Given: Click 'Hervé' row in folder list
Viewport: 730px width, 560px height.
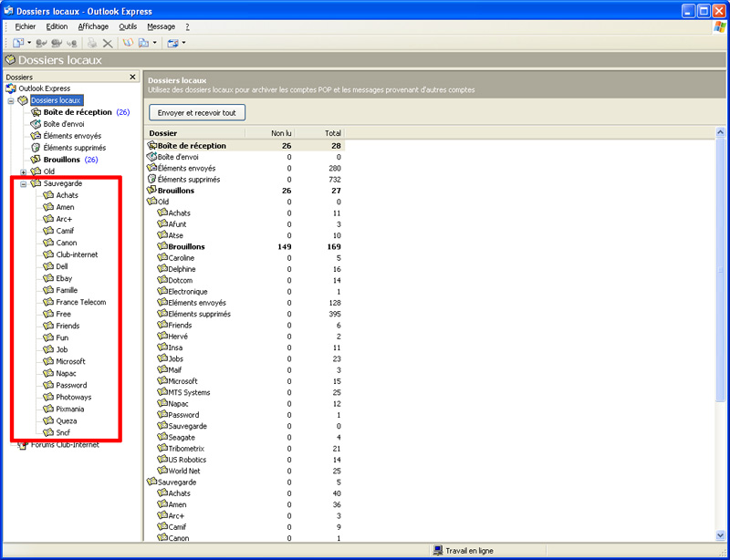Looking at the screenshot, I should click(245, 337).
